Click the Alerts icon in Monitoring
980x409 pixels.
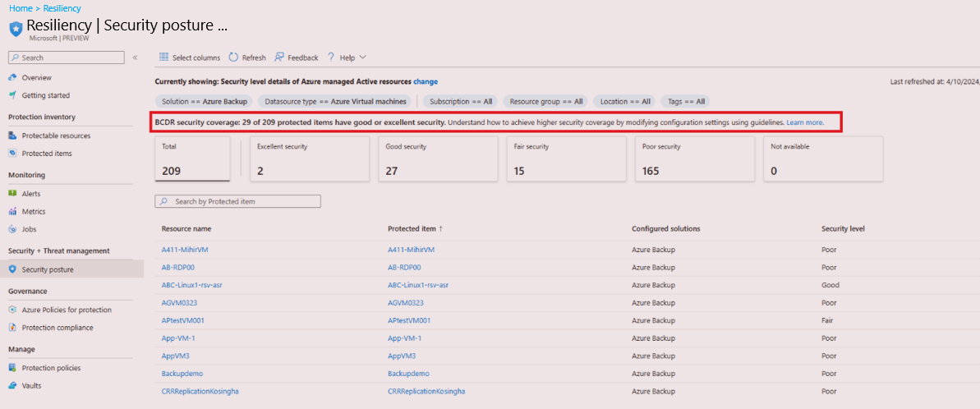(x=12, y=194)
